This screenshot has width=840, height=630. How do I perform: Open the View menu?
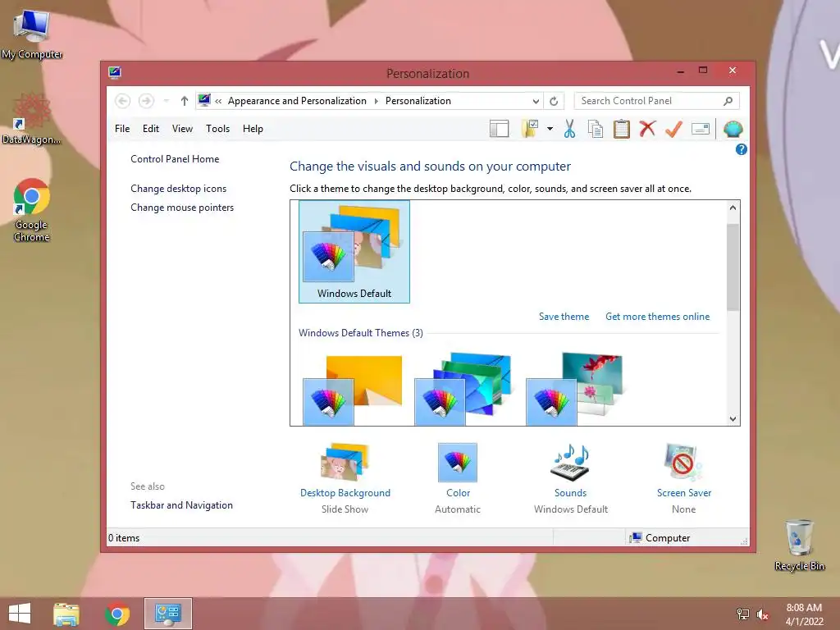182,129
